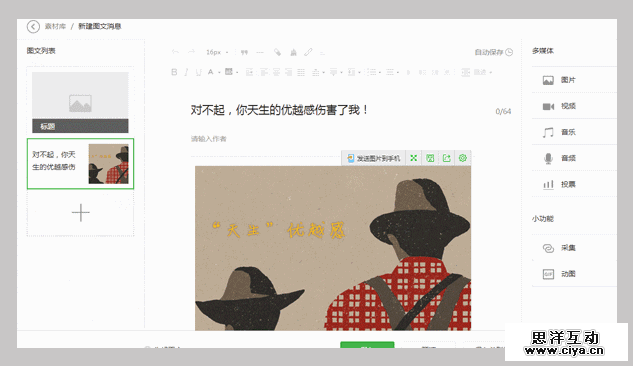Click the video camera icon
Image resolution: width=633 pixels, height=366 pixels.
click(548, 107)
